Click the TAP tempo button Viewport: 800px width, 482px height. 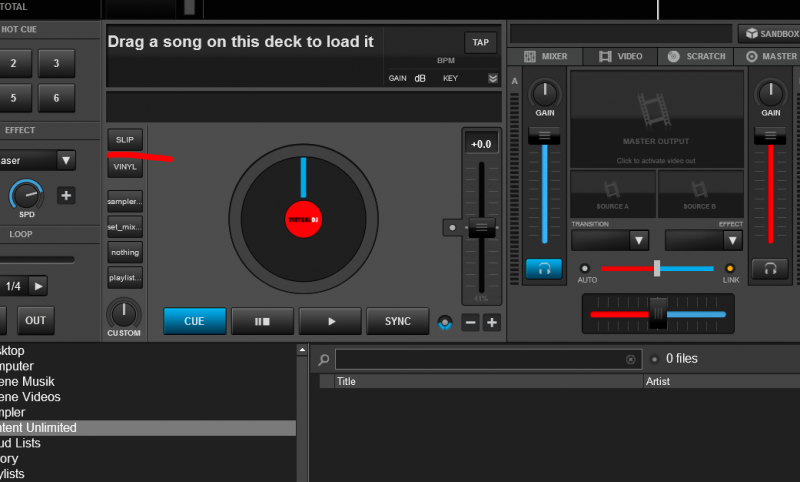point(480,42)
